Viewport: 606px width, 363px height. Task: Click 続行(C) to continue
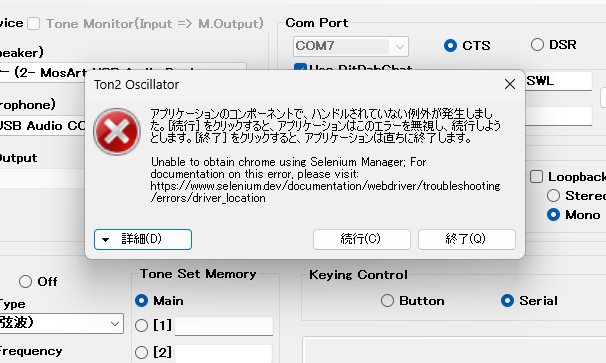click(361, 239)
